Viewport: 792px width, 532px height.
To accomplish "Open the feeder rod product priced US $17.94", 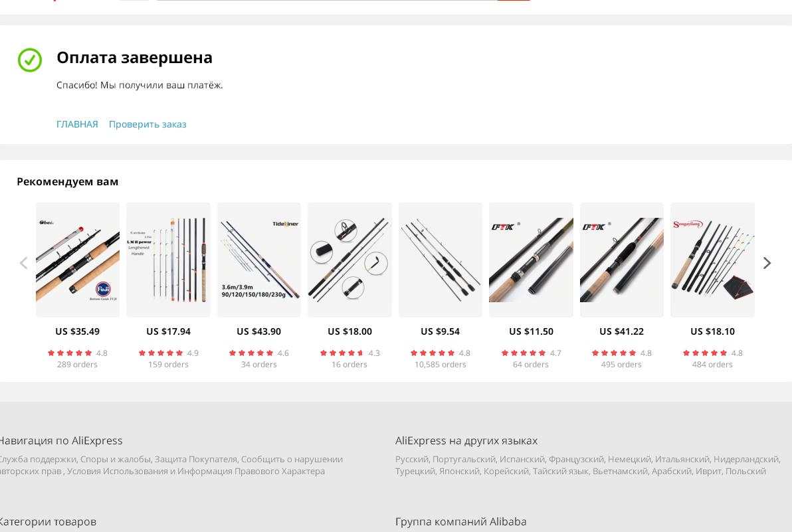I will [168, 260].
